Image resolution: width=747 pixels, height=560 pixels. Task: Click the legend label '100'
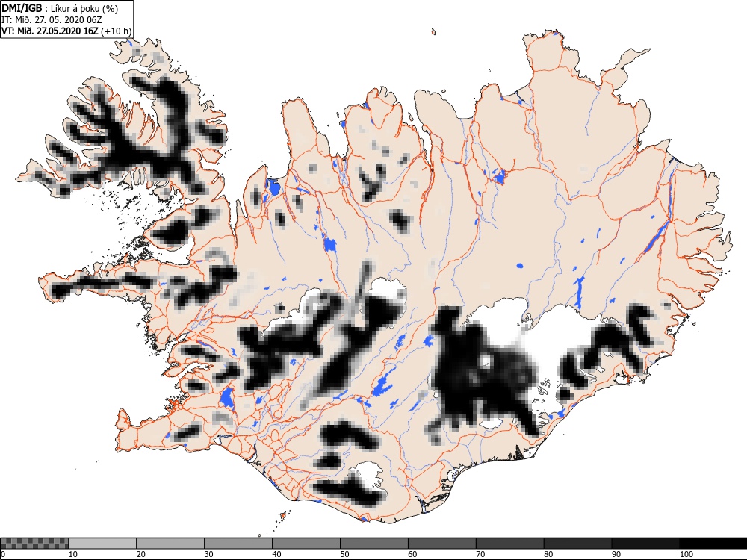[686, 554]
